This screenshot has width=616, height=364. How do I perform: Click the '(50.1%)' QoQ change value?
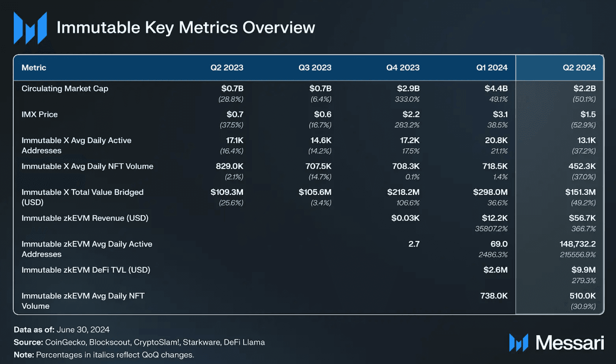pos(584,99)
